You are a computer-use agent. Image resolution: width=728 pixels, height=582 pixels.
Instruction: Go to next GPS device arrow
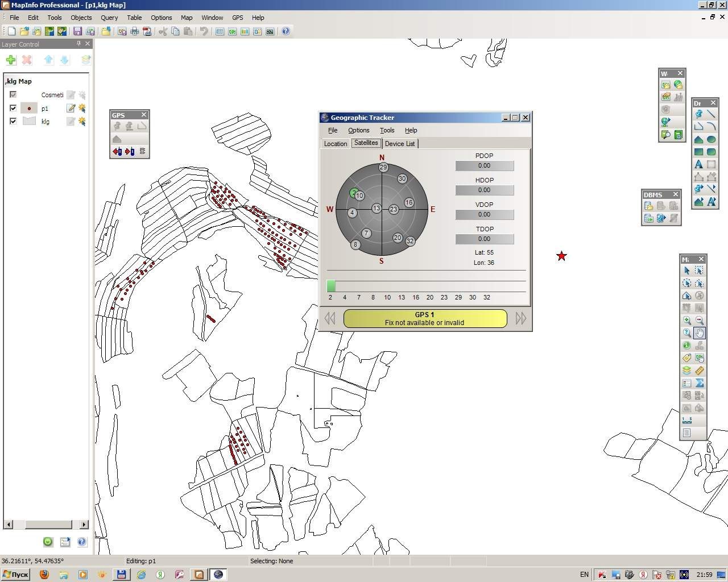coord(520,318)
